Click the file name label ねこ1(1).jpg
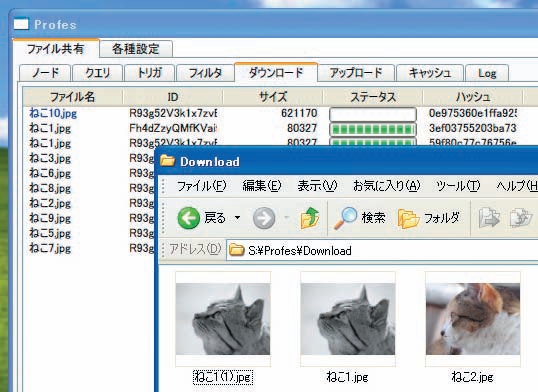The image size is (538, 392). pos(223,377)
